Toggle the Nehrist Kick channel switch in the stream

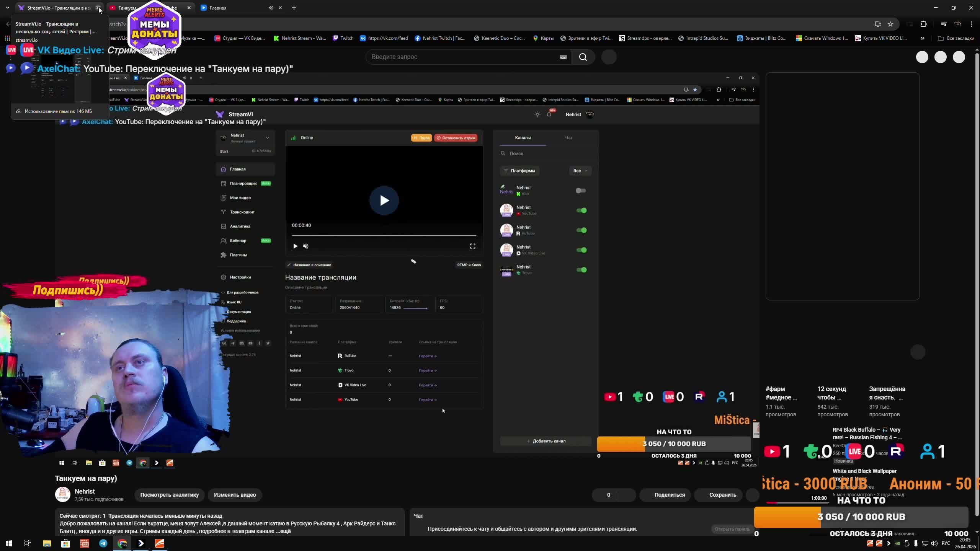(581, 191)
